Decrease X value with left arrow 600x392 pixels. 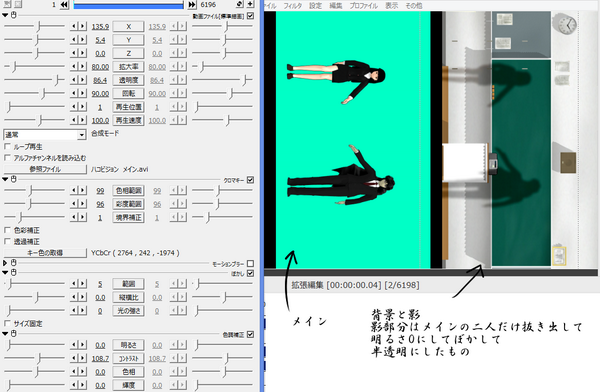74,26
